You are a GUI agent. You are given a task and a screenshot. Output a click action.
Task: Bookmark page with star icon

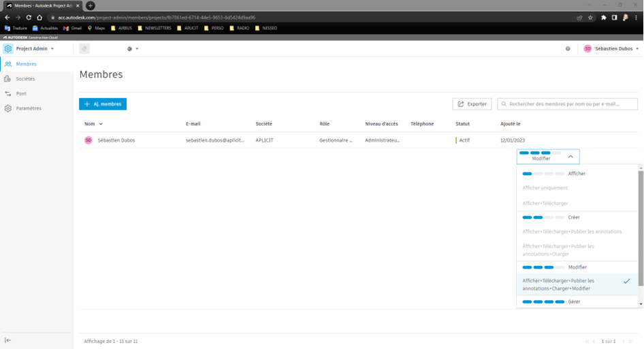pos(590,18)
